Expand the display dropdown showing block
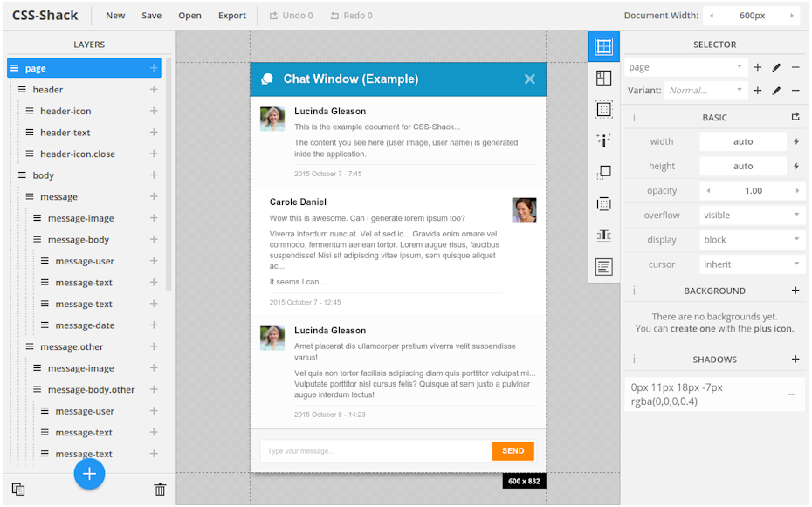This screenshot has height=507, width=812. pyautogui.click(x=751, y=239)
